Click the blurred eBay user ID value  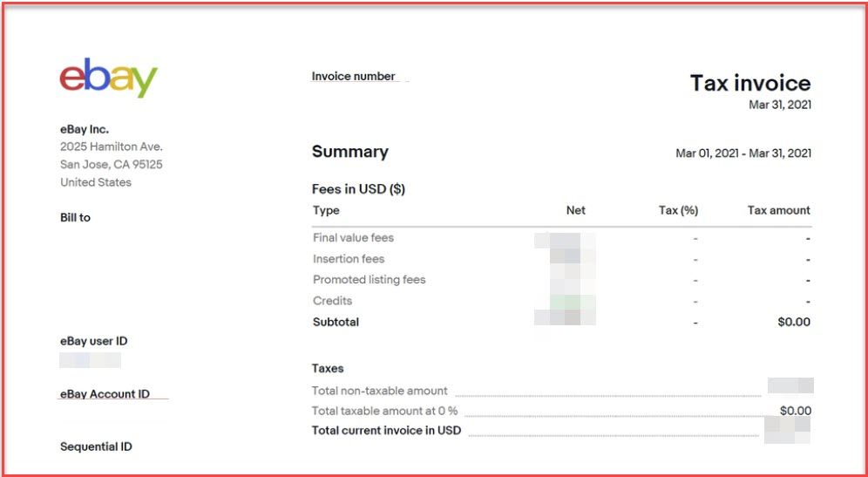point(91,360)
